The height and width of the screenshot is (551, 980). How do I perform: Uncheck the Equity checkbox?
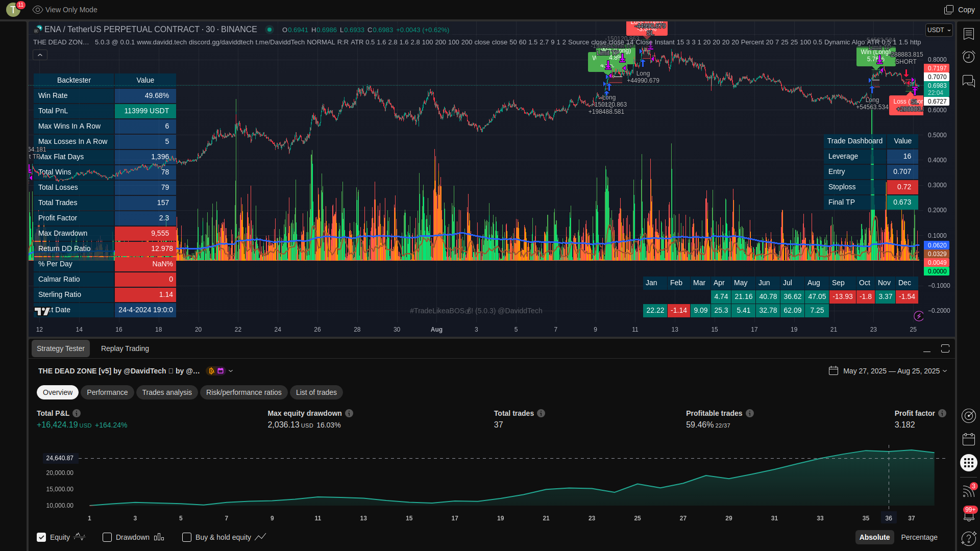pyautogui.click(x=41, y=537)
